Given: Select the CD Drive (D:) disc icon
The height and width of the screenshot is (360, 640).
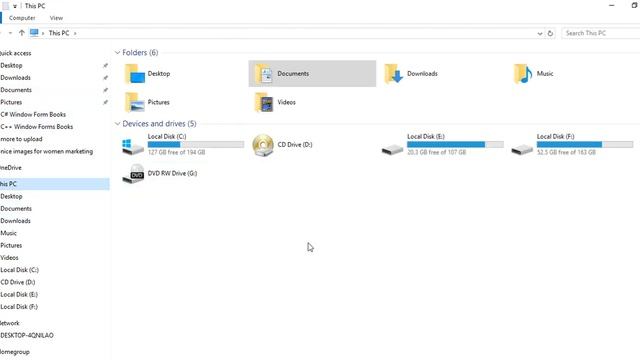Looking at the screenshot, I should point(263,145).
